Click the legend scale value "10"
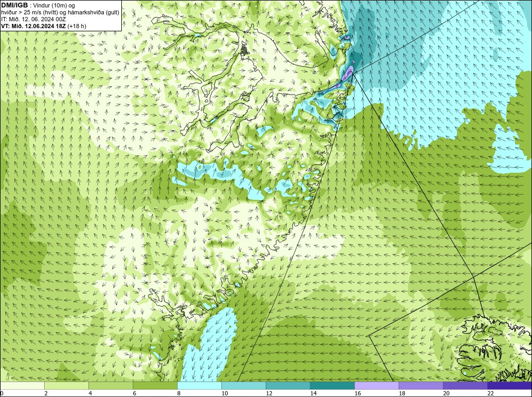The image size is (532, 397). [x=225, y=393]
